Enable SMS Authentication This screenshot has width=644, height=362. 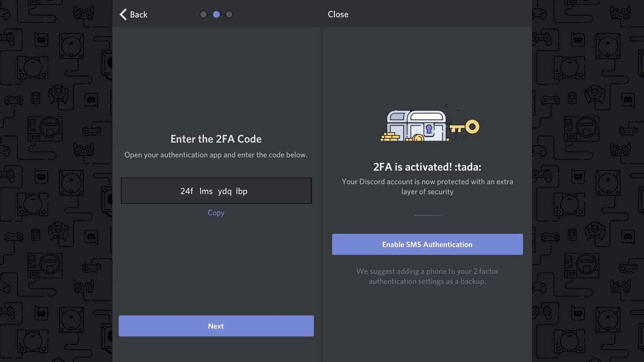click(x=427, y=244)
